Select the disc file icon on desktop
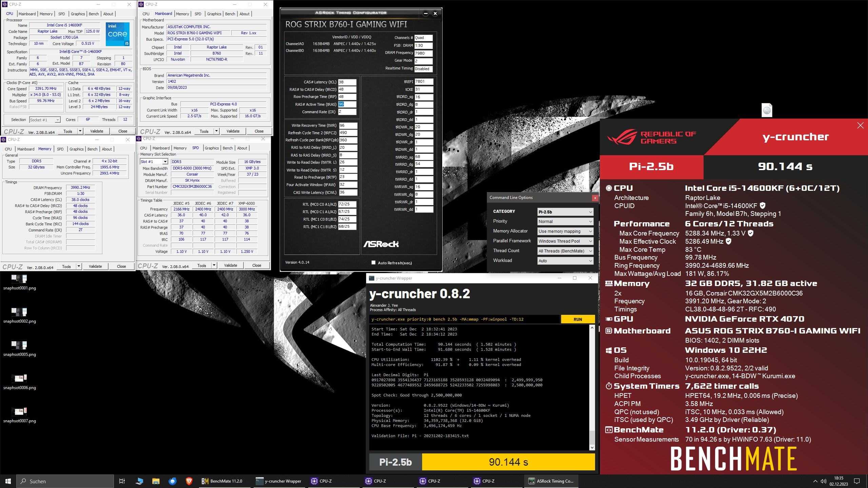The width and height of the screenshot is (868, 488). tap(767, 110)
